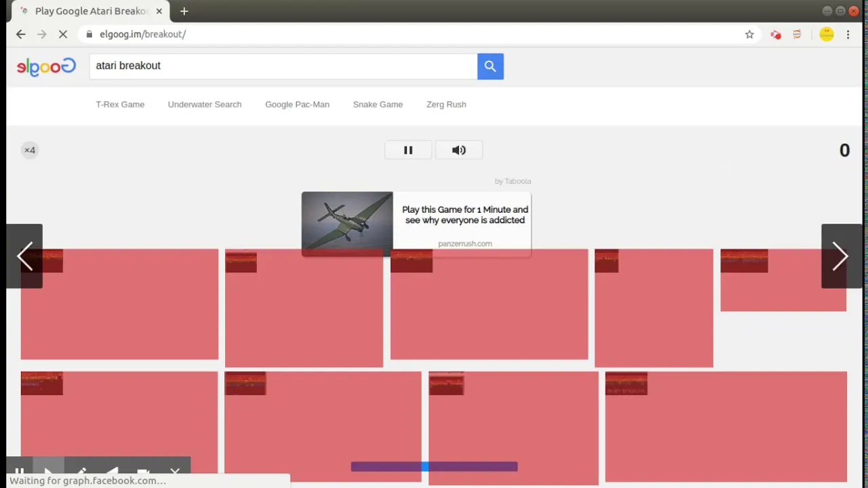Screen dimensions: 868x488
Task: Bookmark this page with the star
Action: coord(749,34)
